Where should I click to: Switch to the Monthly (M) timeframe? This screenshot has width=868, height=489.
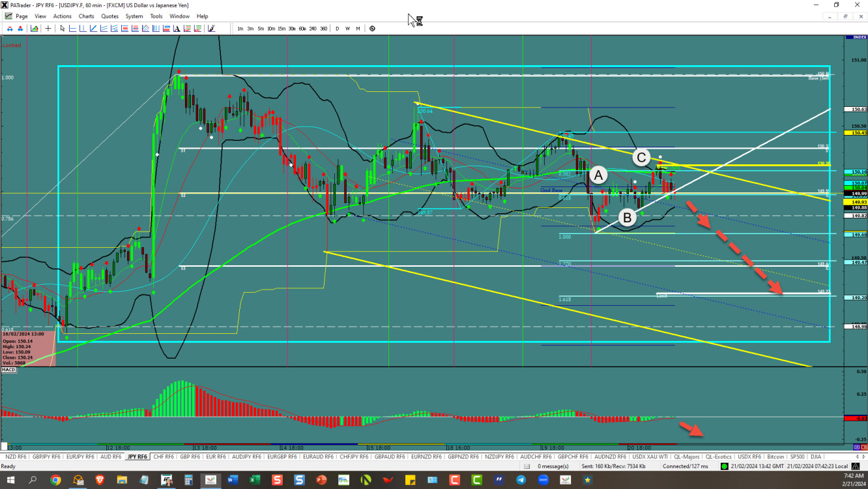358,28
